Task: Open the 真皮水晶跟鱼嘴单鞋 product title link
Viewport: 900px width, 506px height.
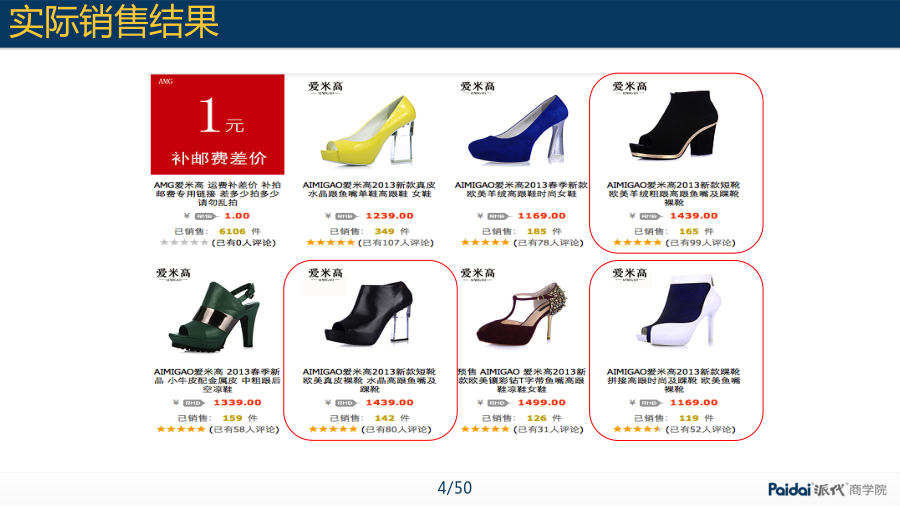Action: (x=369, y=189)
